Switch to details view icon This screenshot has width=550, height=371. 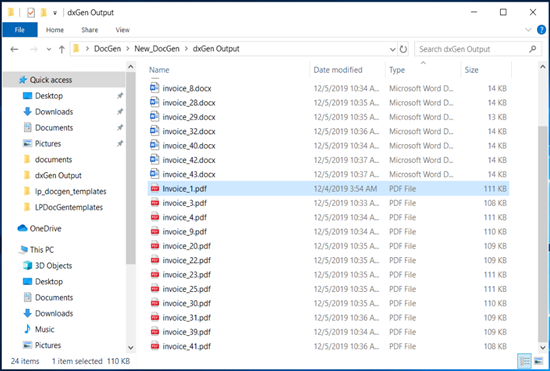(x=525, y=361)
